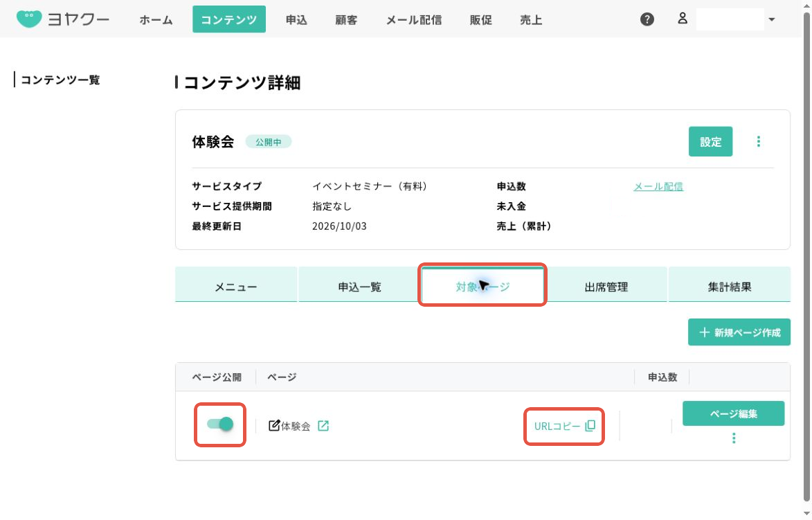The height and width of the screenshot is (520, 812).
Task: Click the 公開中 status badge
Action: 269,142
